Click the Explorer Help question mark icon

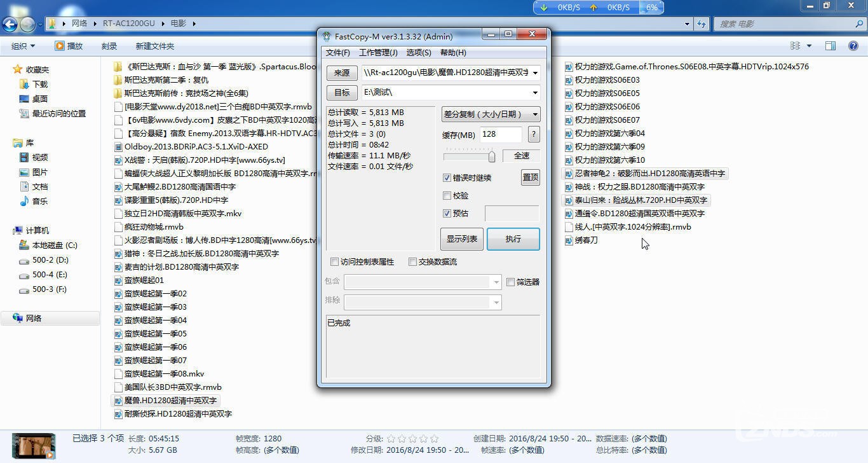click(853, 46)
